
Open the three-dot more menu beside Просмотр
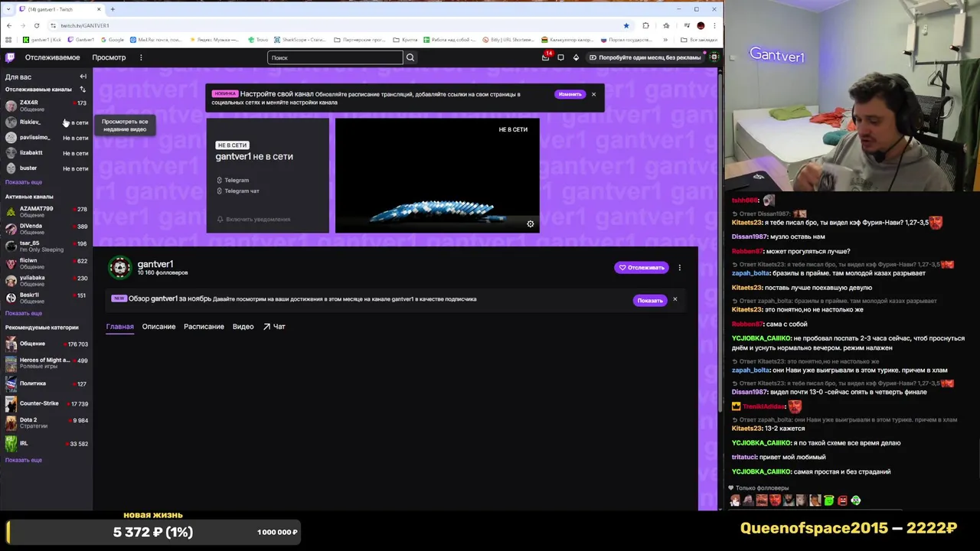tap(141, 57)
